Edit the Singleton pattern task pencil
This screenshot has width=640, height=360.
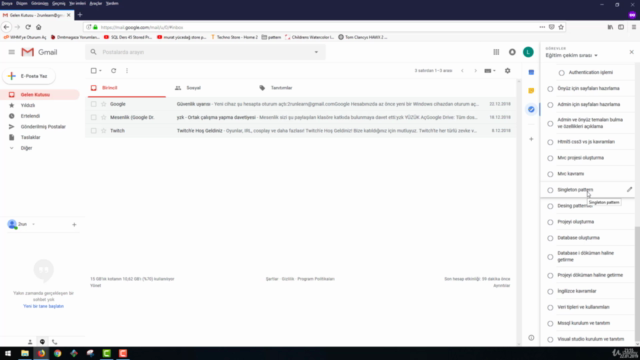click(629, 189)
